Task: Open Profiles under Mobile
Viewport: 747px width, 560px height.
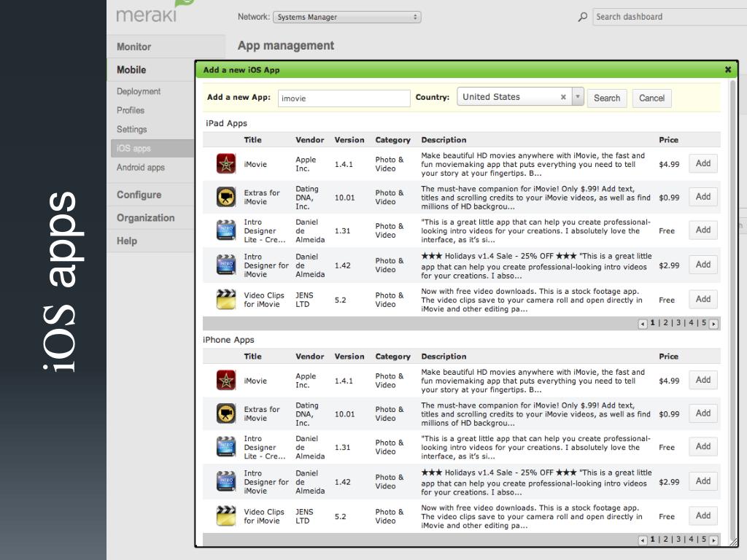Action: point(131,111)
